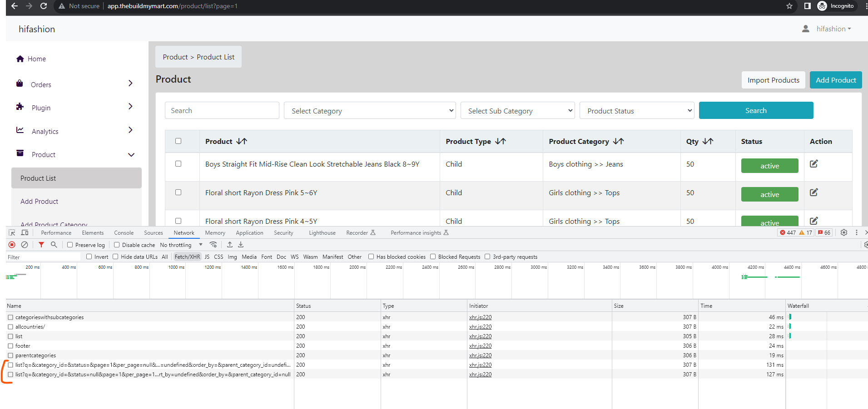Click the Analytics chart icon in sidebar
The width and height of the screenshot is (868, 409).
[20, 130]
